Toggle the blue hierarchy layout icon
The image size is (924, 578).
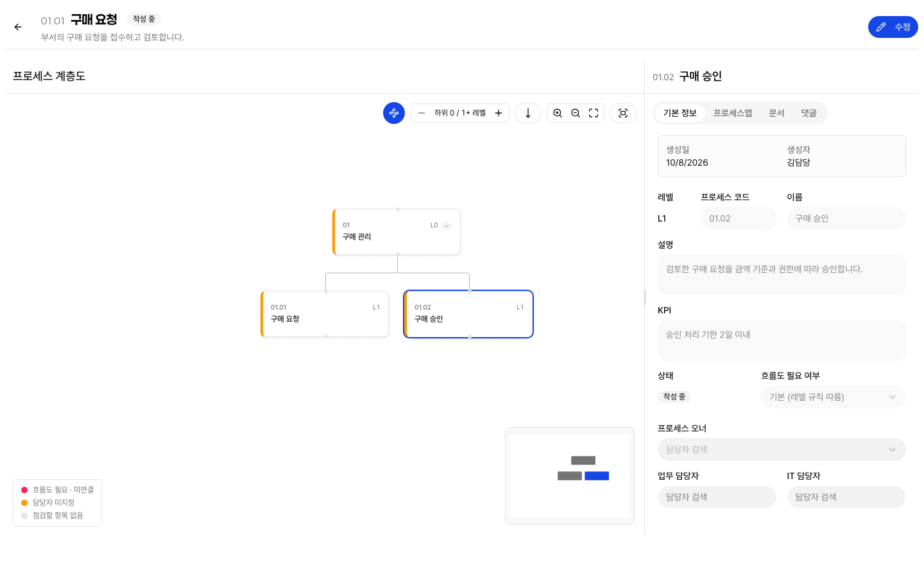pos(394,113)
